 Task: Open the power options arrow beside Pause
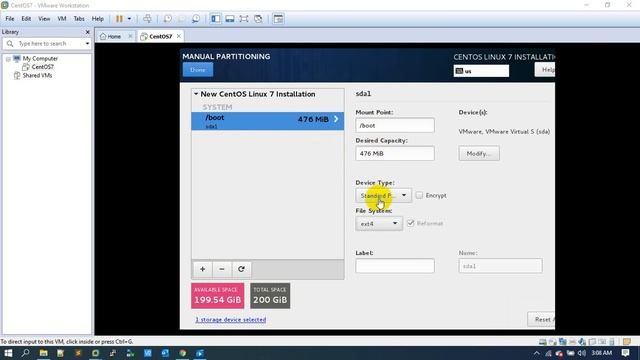coord(129,19)
